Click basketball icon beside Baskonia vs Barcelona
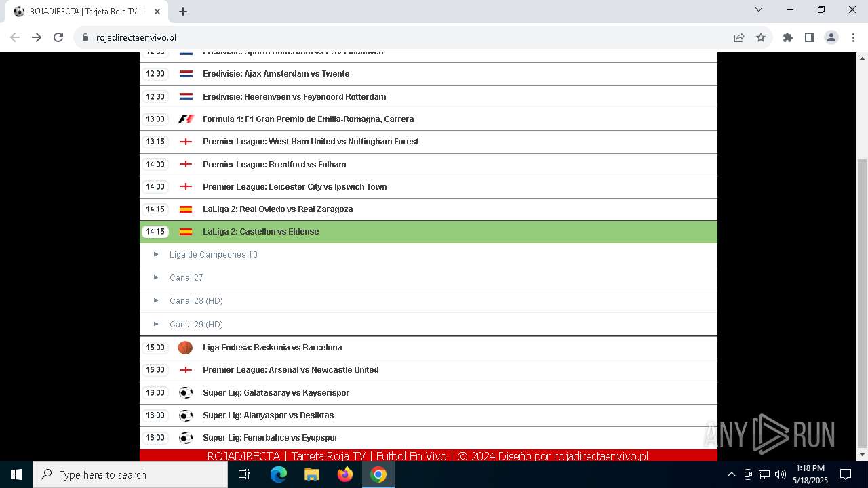This screenshot has height=488, width=868. 186,348
